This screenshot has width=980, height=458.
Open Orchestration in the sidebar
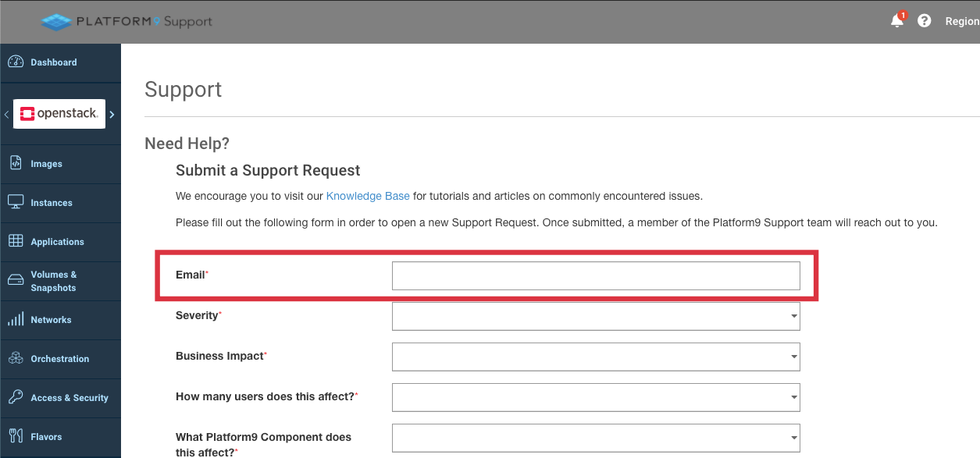[x=59, y=359]
